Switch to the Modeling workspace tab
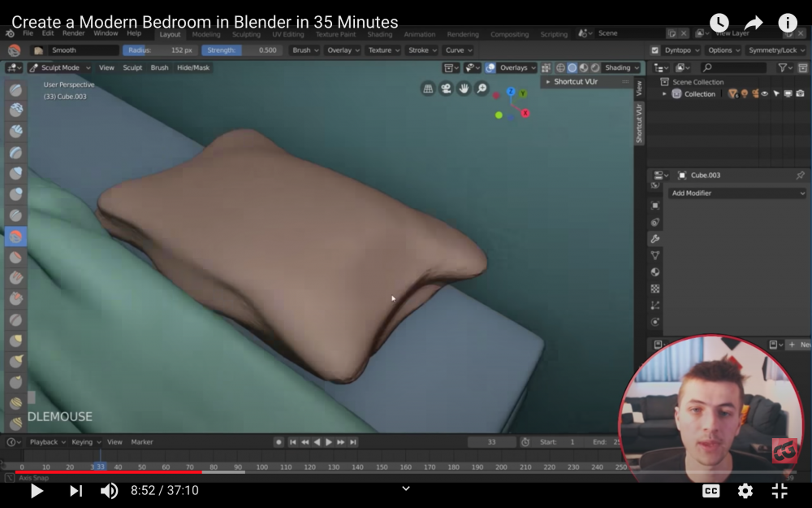812x508 pixels. pos(206,34)
